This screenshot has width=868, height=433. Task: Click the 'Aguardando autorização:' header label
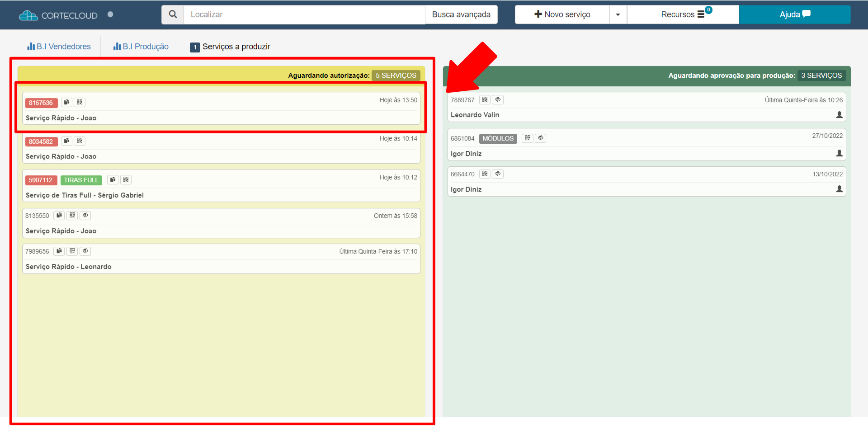coord(329,75)
